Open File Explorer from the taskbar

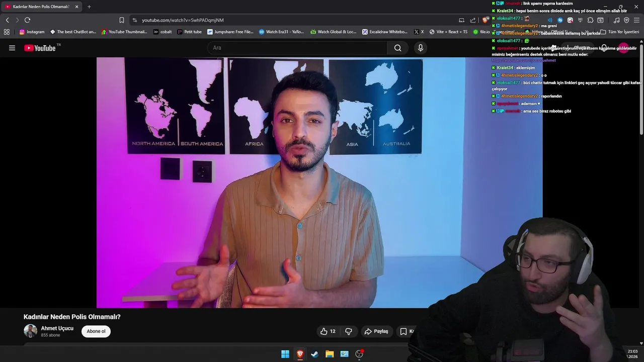click(x=330, y=354)
